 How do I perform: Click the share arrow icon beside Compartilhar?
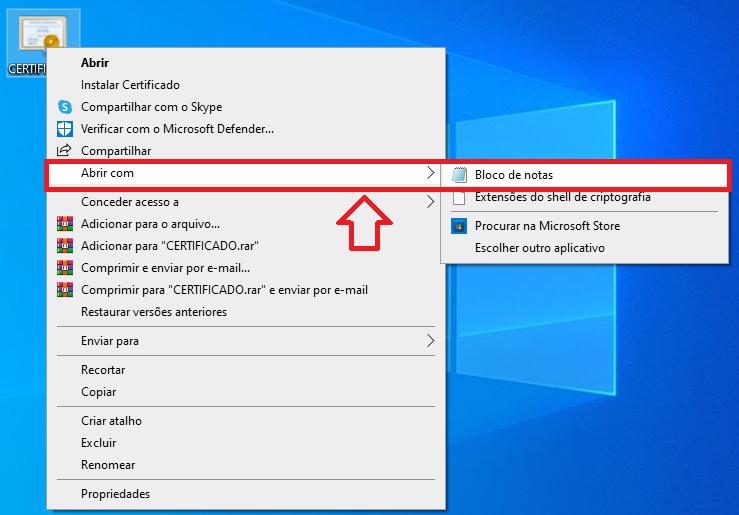point(65,151)
